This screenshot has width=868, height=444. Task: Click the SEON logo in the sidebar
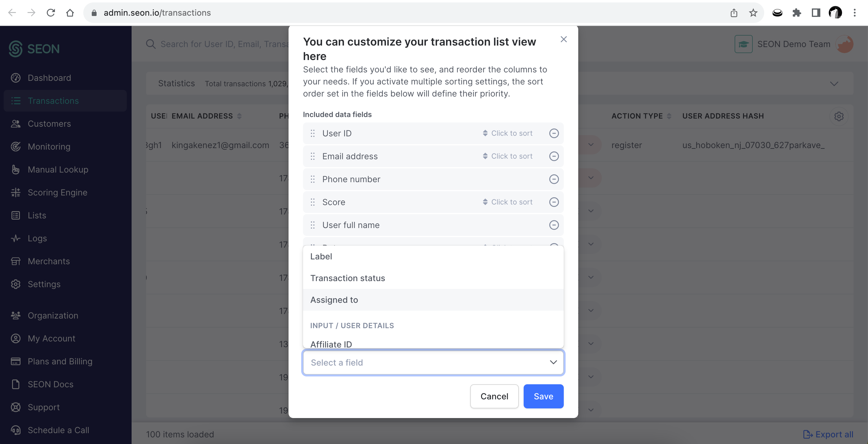coord(34,49)
